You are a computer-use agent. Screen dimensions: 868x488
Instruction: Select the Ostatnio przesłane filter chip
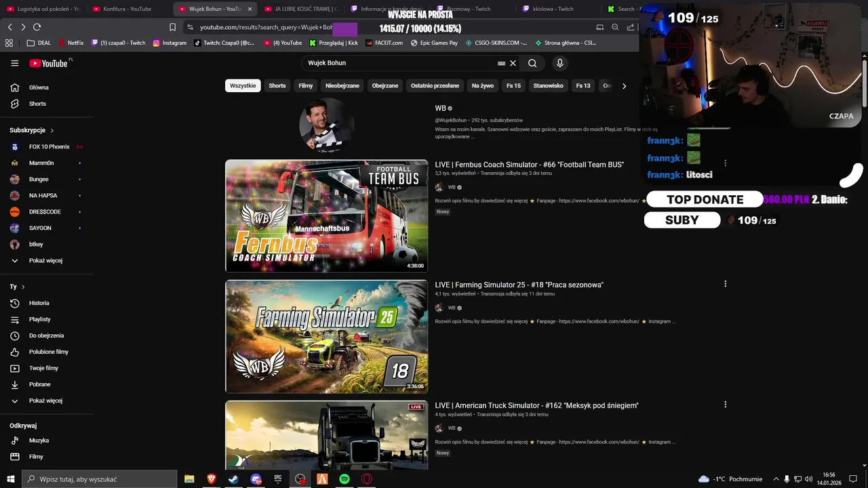[435, 86]
